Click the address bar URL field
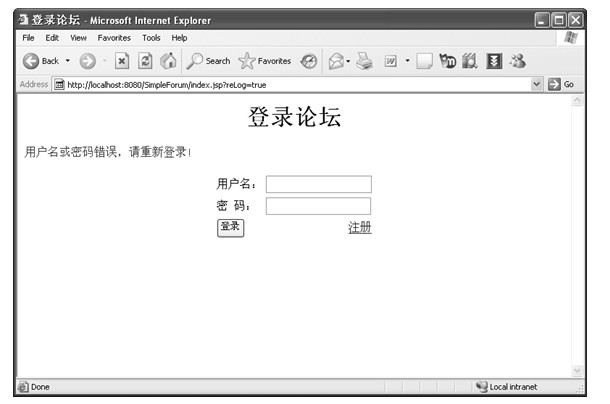 (292, 84)
